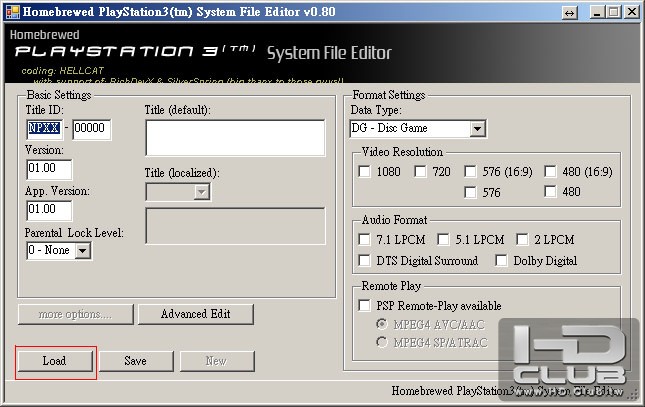Click the Title (default) text box
Image resolution: width=645 pixels, height=407 pixels.
(x=235, y=138)
